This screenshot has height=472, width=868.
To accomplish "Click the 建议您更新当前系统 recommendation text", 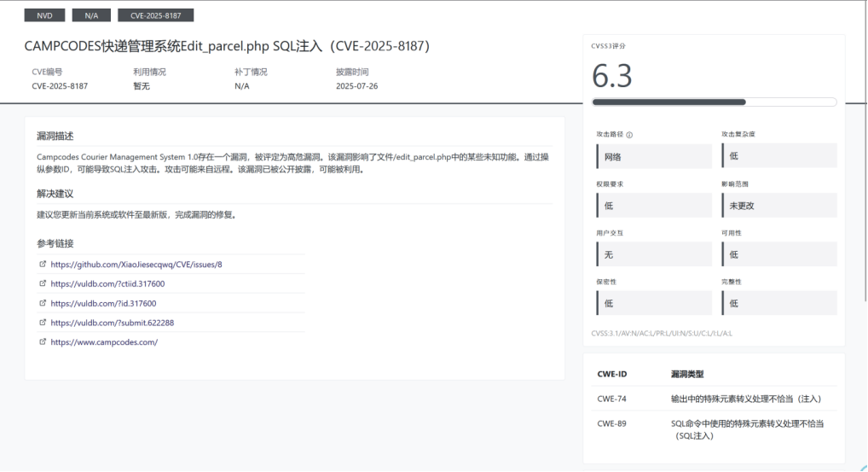I will pos(138,215).
